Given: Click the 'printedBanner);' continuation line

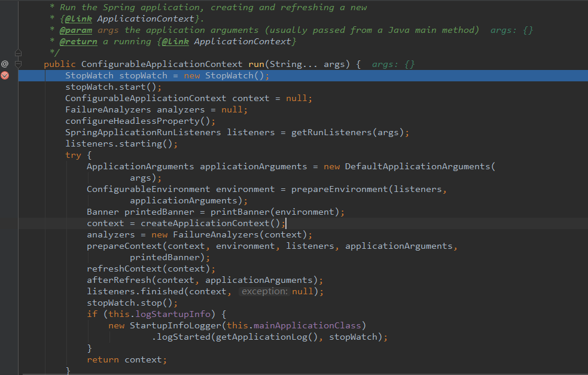Looking at the screenshot, I should click(x=169, y=257).
